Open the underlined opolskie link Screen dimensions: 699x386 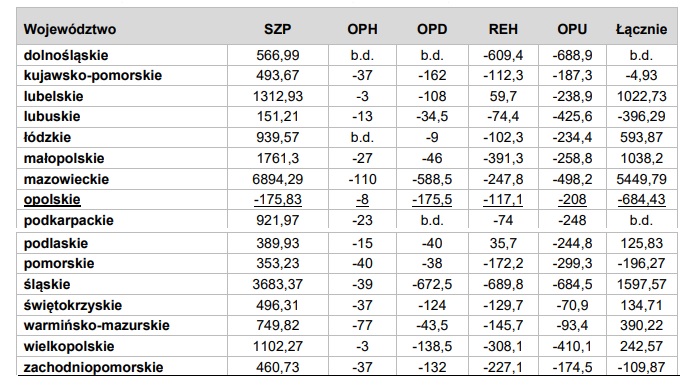coord(52,199)
